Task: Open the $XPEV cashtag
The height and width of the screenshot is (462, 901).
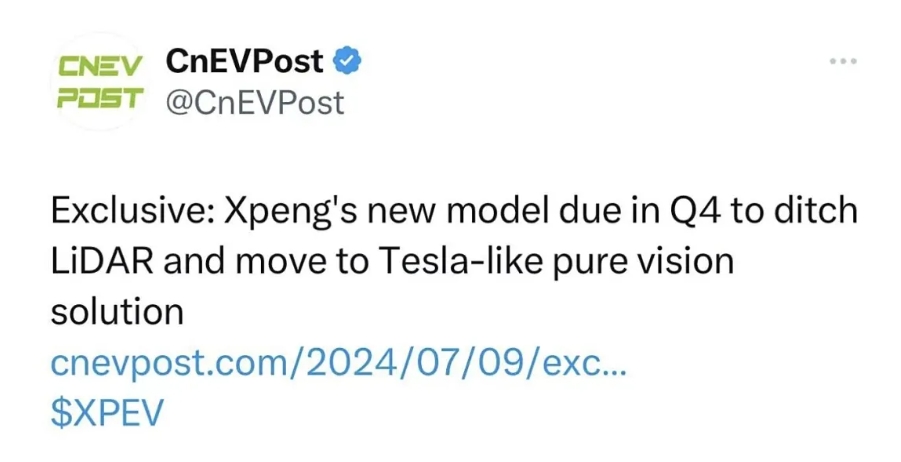Action: [107, 413]
